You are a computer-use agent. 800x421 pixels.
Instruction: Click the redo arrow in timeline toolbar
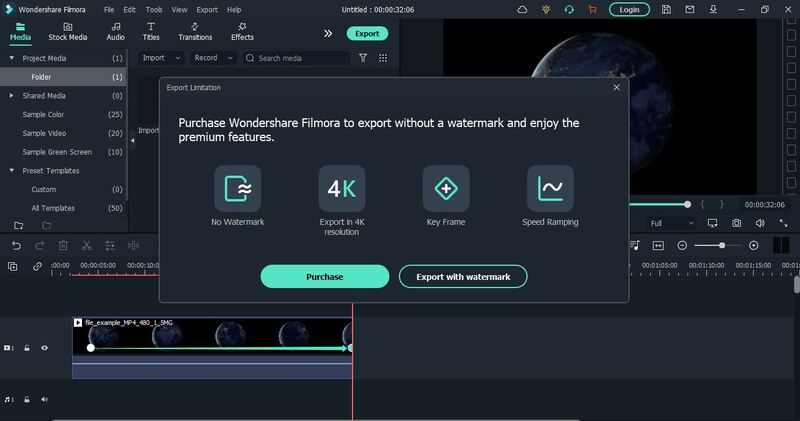[39, 246]
